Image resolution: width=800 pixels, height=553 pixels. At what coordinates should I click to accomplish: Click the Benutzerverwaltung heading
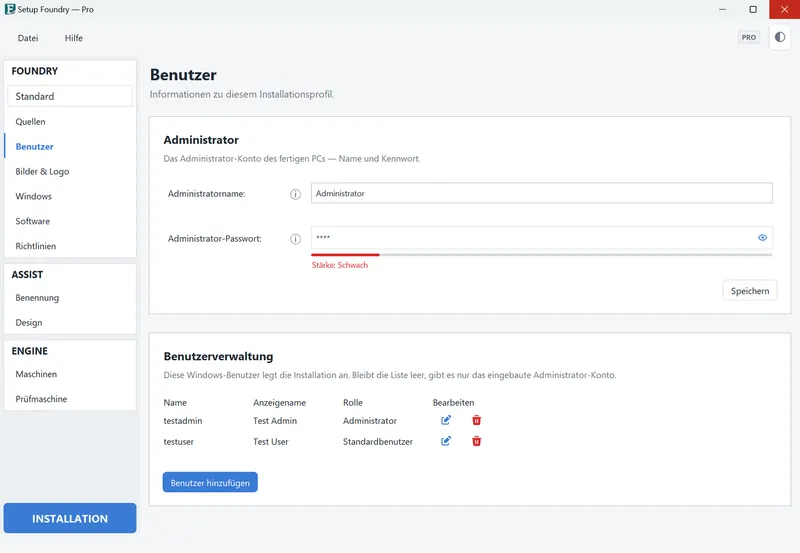coord(218,357)
